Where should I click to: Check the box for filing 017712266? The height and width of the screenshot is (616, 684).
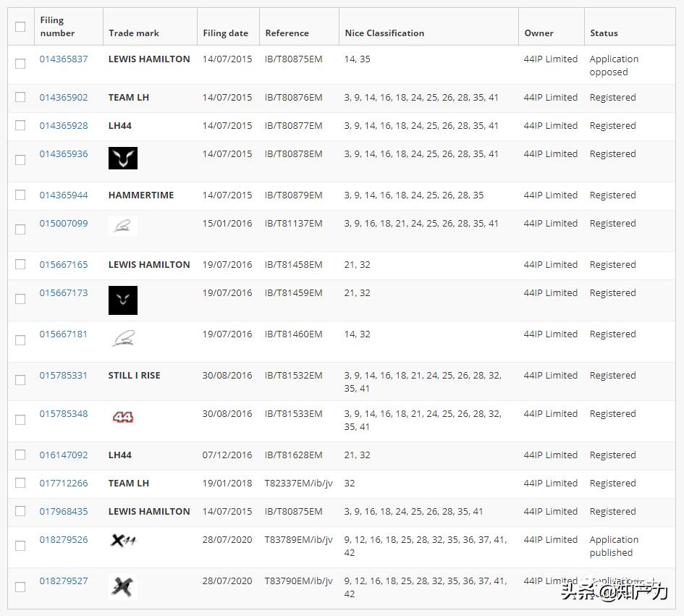pyautogui.click(x=20, y=483)
